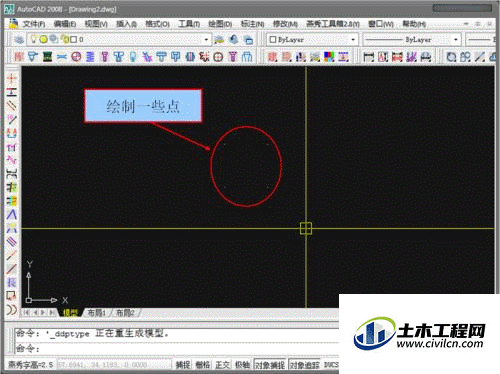Click the multicolor squares palette icon
Screen dimensions: 500x374
pyautogui.click(x=329, y=57)
